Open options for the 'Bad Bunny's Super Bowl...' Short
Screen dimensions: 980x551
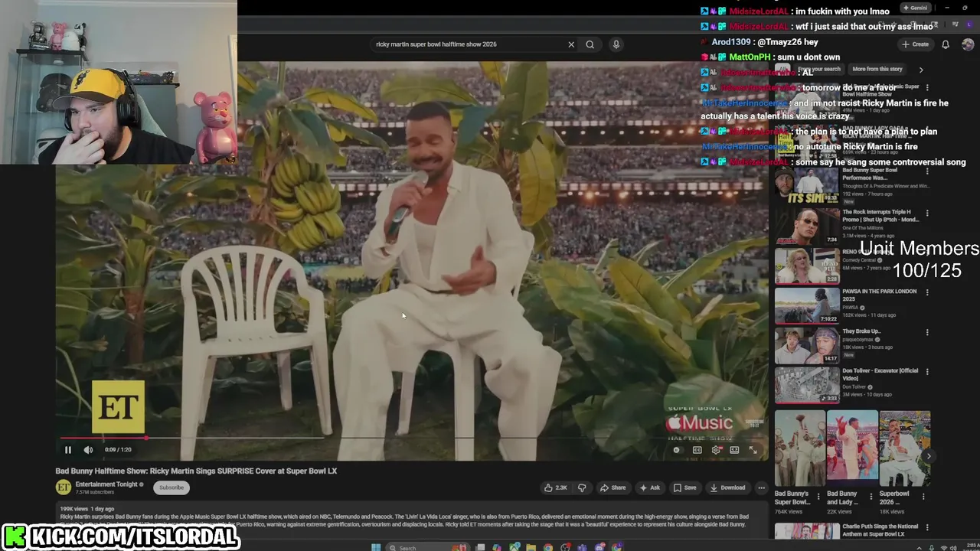pos(818,496)
